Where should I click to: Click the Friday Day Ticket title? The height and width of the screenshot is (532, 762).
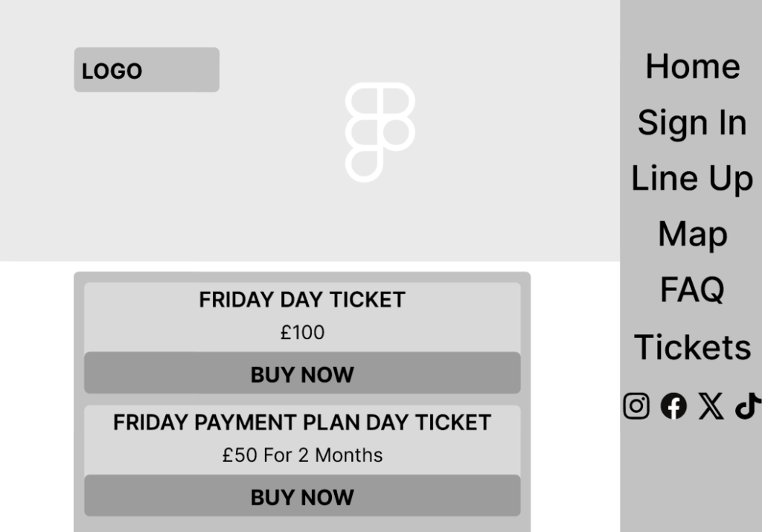point(302,300)
